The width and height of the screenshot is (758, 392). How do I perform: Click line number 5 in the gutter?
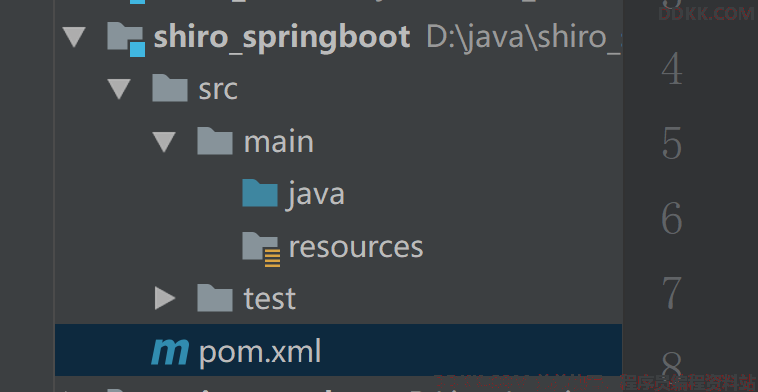point(671,143)
